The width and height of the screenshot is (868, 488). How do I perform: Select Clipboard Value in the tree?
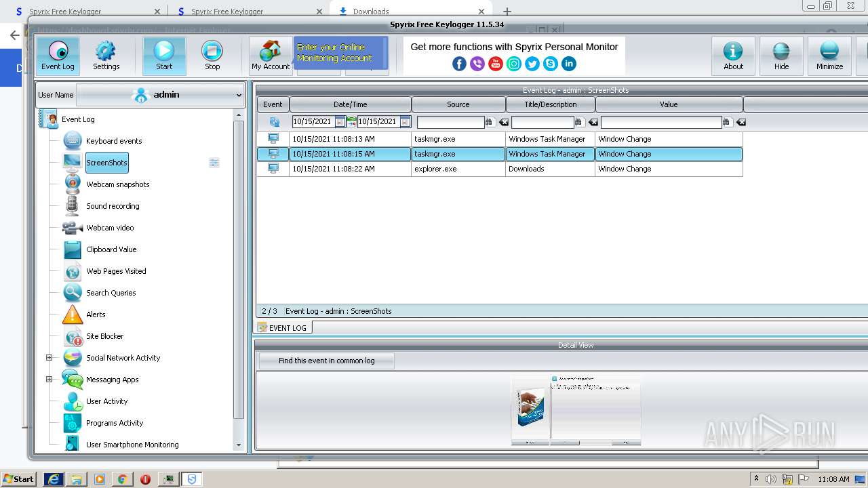(111, 249)
